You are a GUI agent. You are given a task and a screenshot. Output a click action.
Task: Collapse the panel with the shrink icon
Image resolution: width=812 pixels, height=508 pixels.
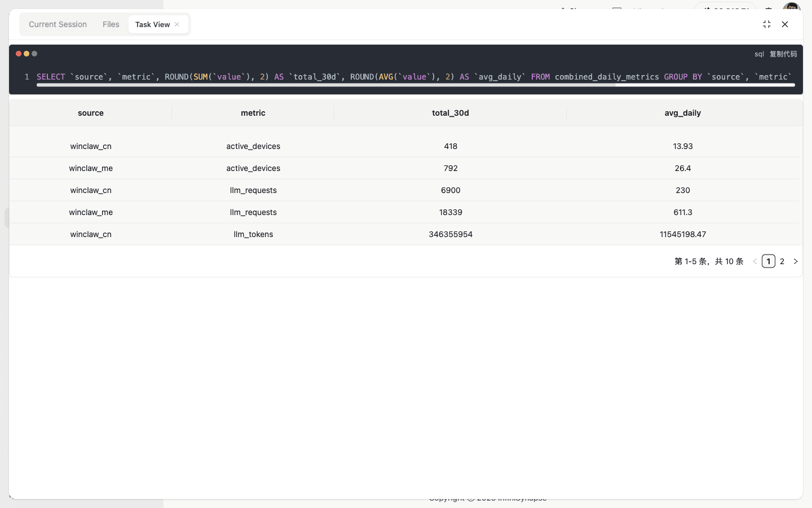click(767, 24)
